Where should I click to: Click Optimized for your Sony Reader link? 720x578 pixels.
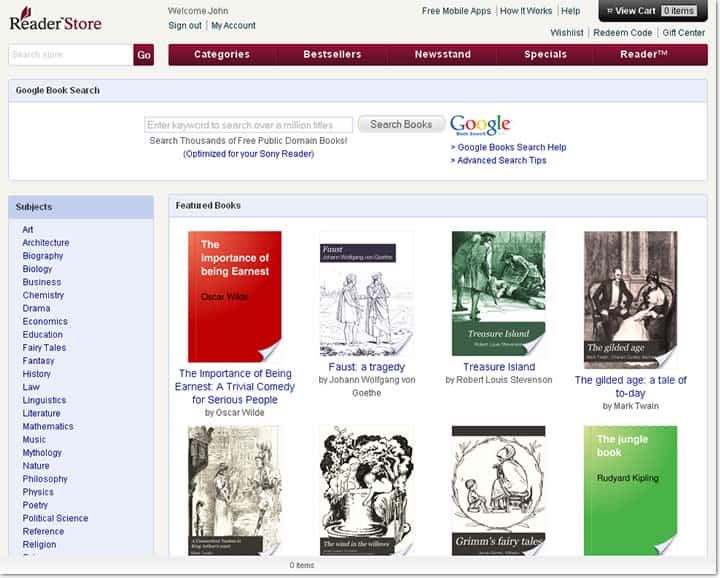click(x=248, y=154)
